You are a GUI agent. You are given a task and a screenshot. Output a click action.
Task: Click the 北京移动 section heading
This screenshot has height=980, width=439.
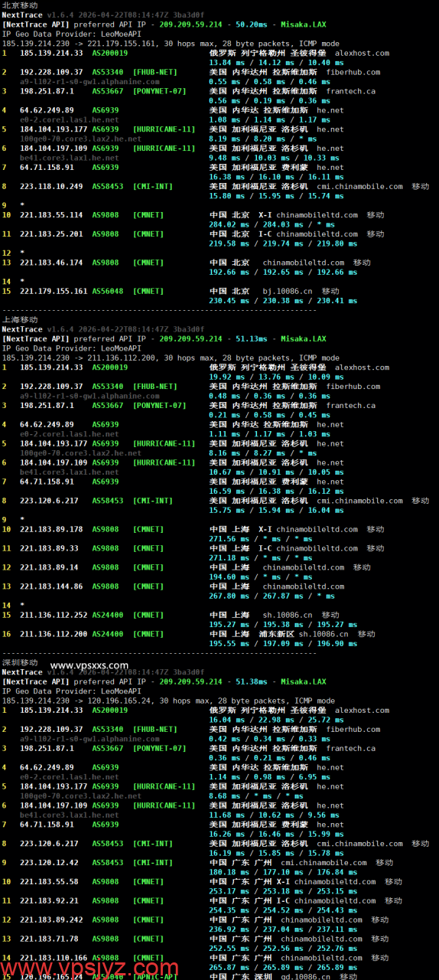(20, 5)
